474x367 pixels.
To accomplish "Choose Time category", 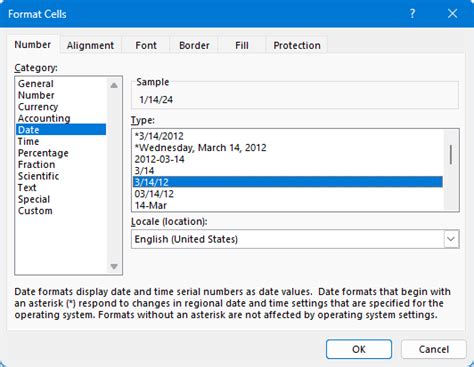I will pos(61,141).
